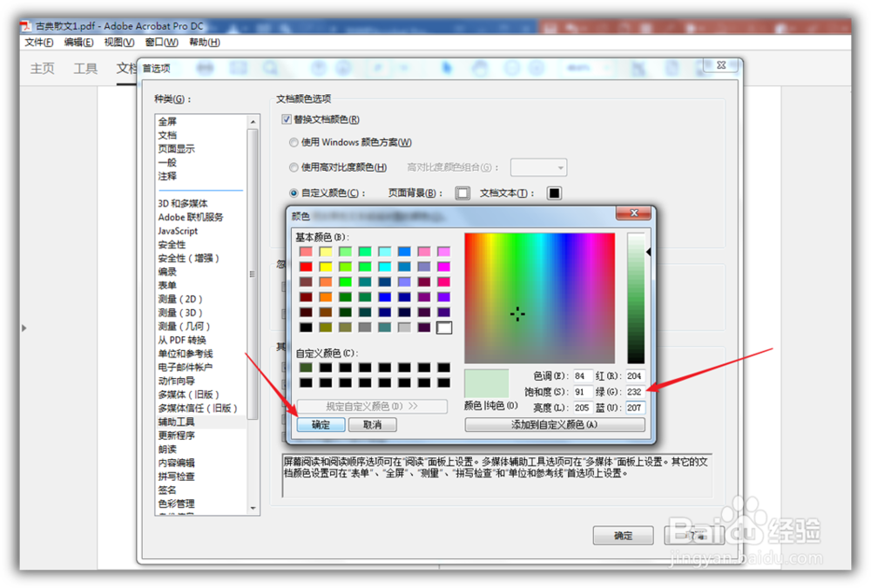Pick the magenta basic color swatch
The height and width of the screenshot is (588, 871).
[x=444, y=267]
